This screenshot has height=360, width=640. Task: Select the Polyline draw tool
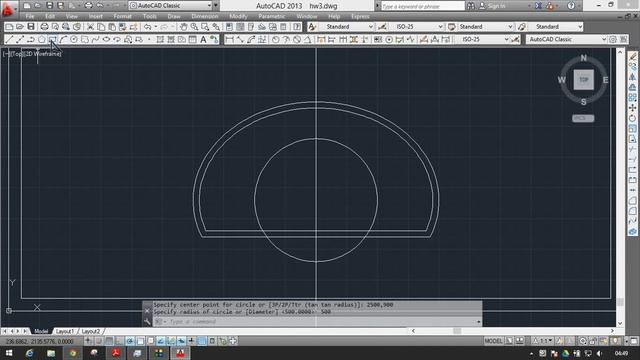(x=31, y=39)
